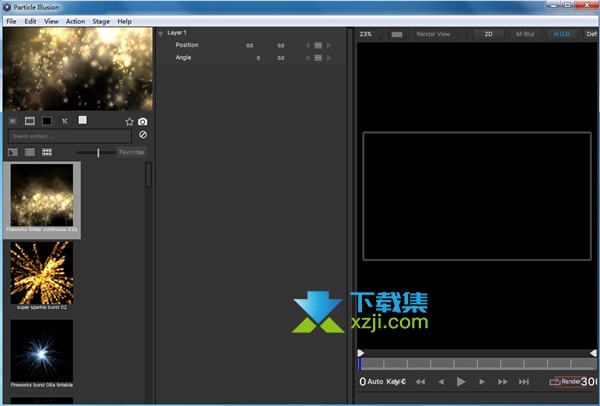Click the fast-forward double-arrow button
The height and width of the screenshot is (406, 600).
point(502,382)
